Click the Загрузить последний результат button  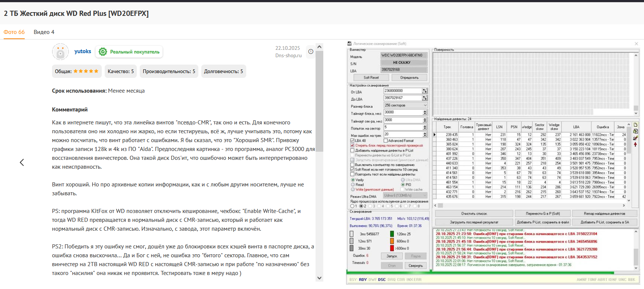coord(474,222)
